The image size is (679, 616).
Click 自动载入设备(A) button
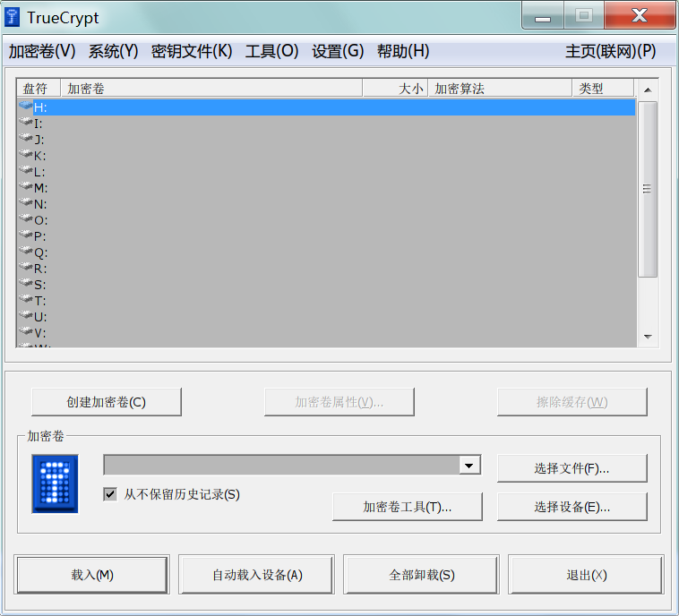[x=257, y=575]
